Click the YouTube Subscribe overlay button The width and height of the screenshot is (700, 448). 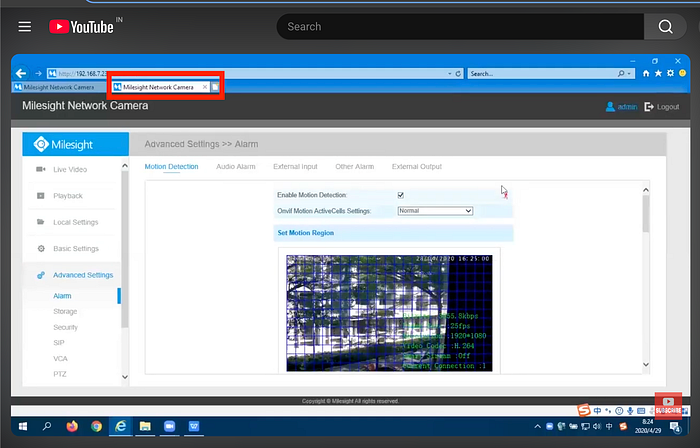click(x=668, y=406)
